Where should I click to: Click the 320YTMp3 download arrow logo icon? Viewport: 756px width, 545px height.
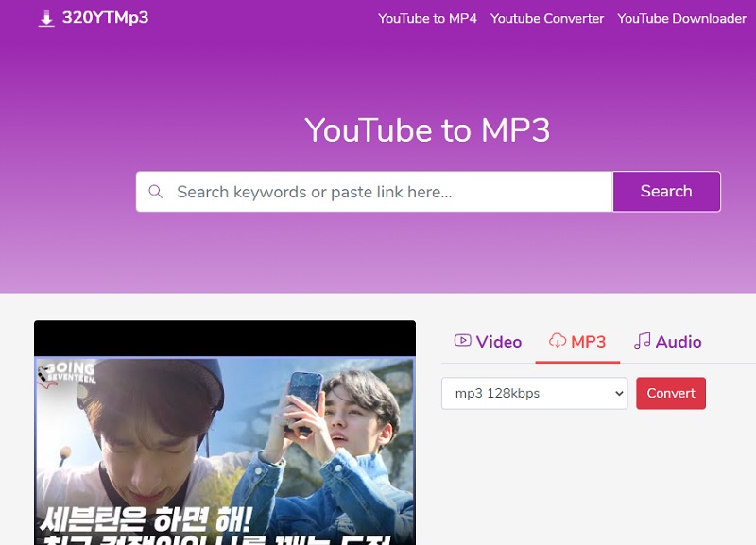coord(46,19)
